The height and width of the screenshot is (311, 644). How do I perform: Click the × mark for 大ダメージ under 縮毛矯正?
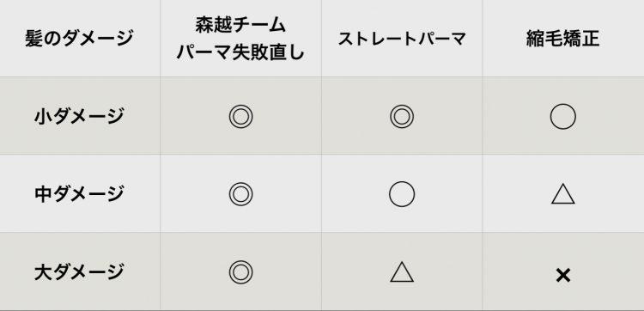563,275
